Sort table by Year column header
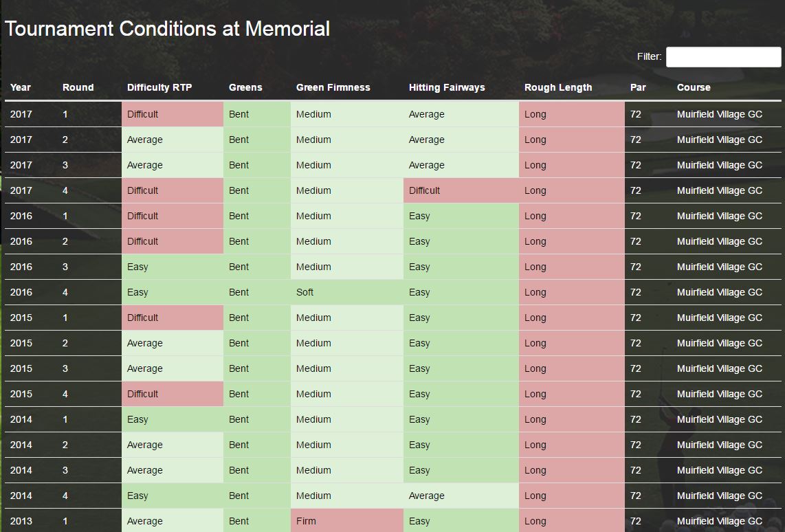 [x=21, y=87]
